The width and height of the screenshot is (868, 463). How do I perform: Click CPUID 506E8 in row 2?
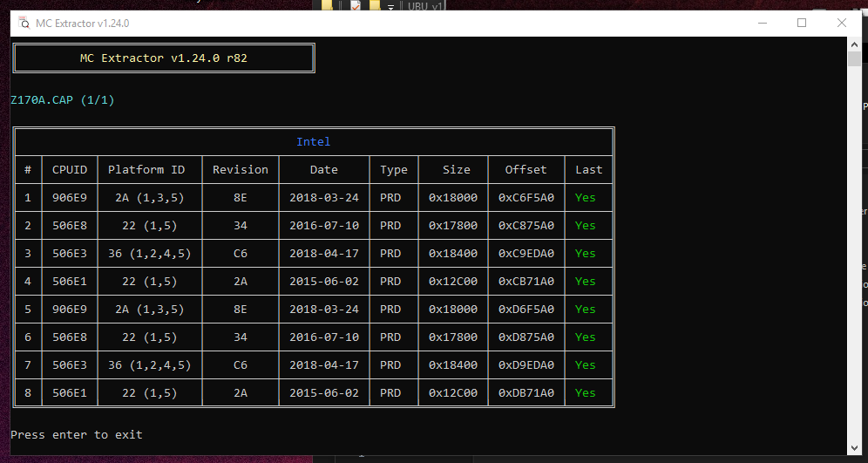tap(70, 226)
